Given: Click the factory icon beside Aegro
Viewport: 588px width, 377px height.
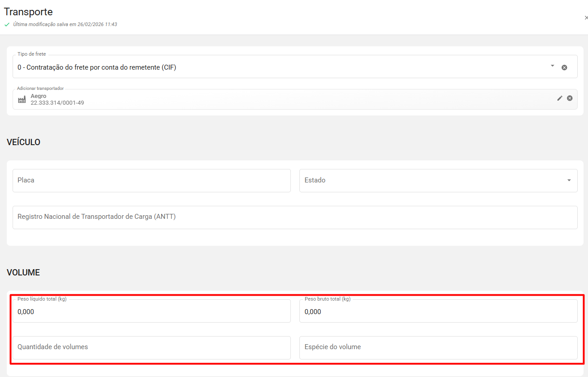Looking at the screenshot, I should coord(22,100).
